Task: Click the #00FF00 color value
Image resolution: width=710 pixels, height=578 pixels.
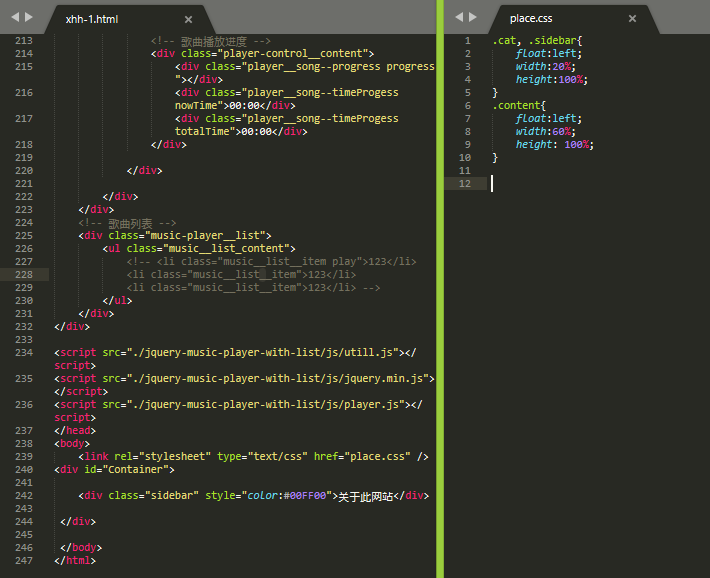Action: 305,496
